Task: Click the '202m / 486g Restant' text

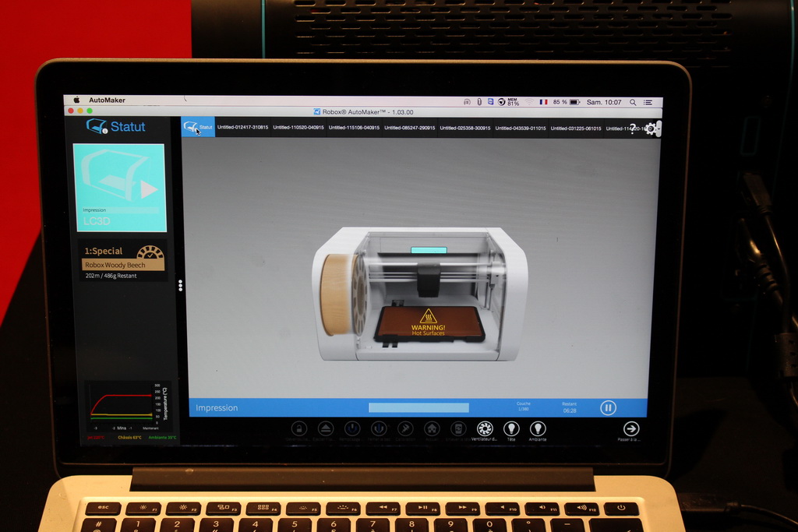Action: (111, 276)
